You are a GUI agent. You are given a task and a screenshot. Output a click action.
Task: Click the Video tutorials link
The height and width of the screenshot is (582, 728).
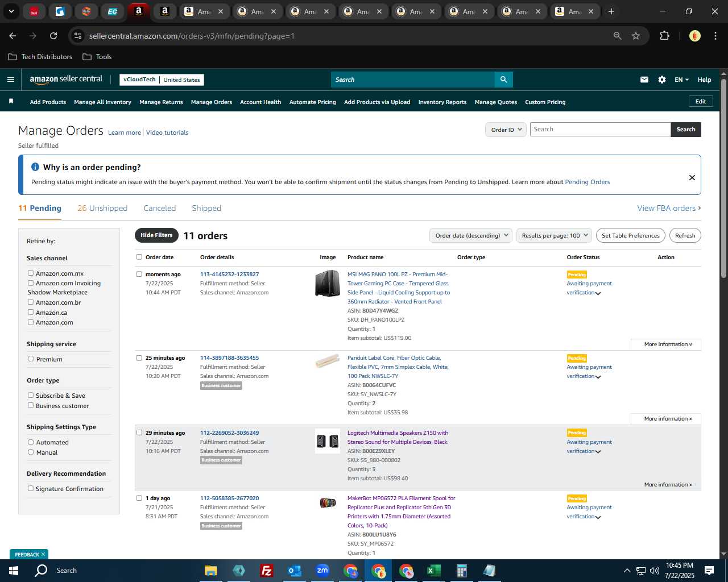coord(167,133)
